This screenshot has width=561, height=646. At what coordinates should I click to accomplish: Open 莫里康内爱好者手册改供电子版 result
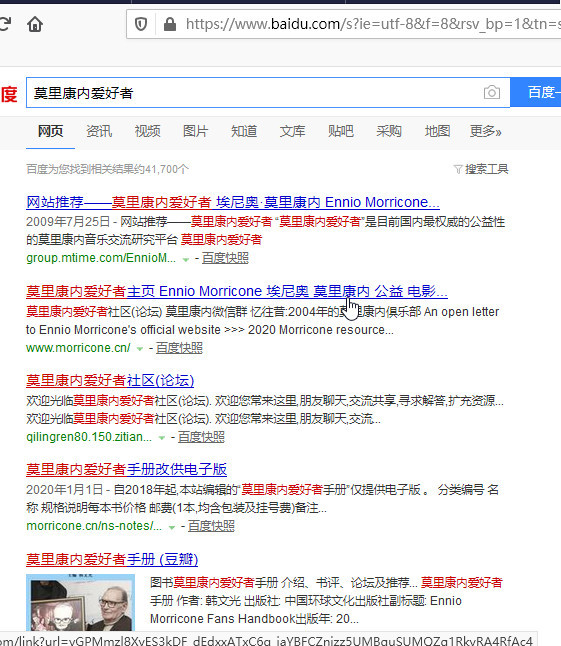[x=126, y=469]
